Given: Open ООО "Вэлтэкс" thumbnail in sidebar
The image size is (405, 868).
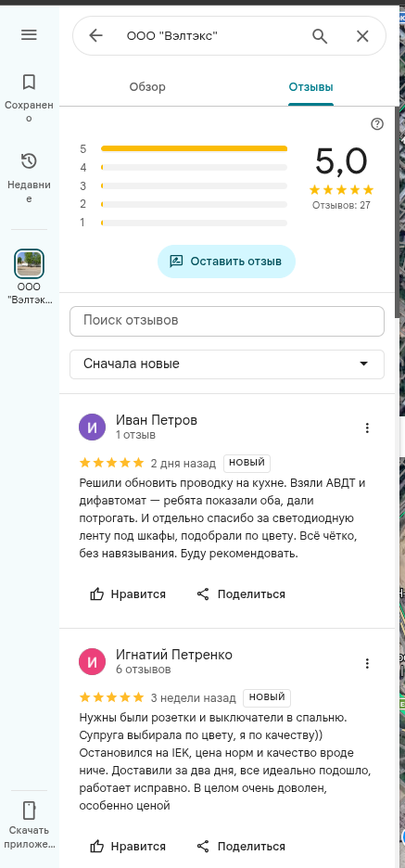Looking at the screenshot, I should [29, 263].
